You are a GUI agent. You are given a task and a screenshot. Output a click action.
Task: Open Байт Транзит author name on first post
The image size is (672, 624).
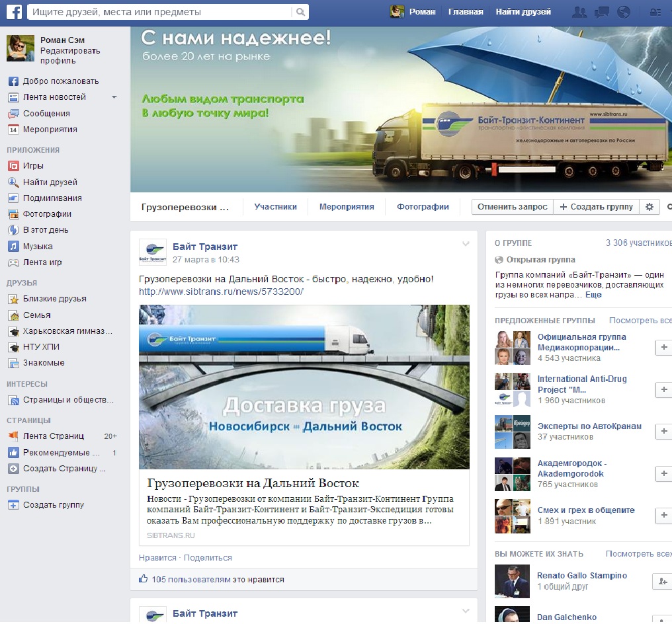coord(205,247)
